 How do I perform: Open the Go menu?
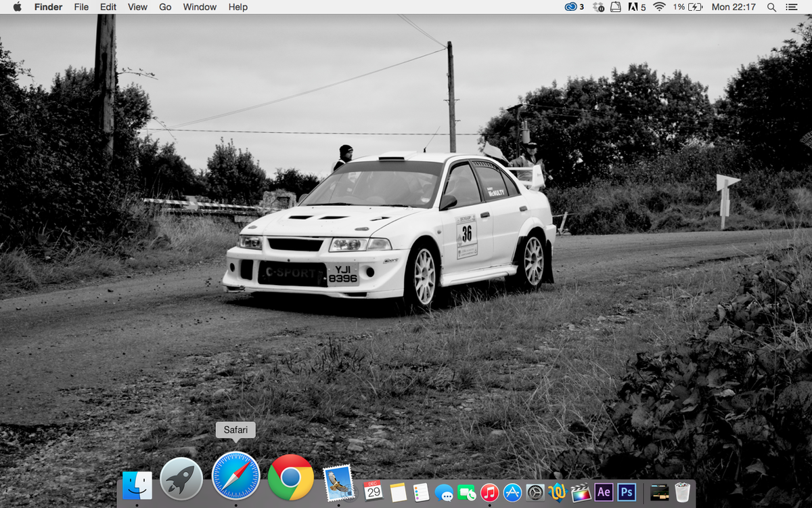[x=165, y=7]
